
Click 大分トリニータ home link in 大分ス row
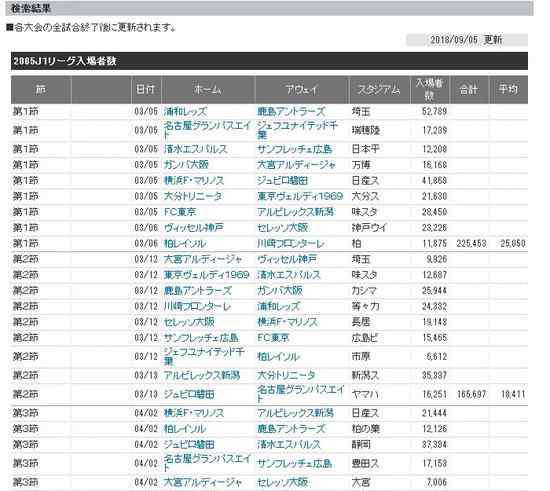pos(193,196)
